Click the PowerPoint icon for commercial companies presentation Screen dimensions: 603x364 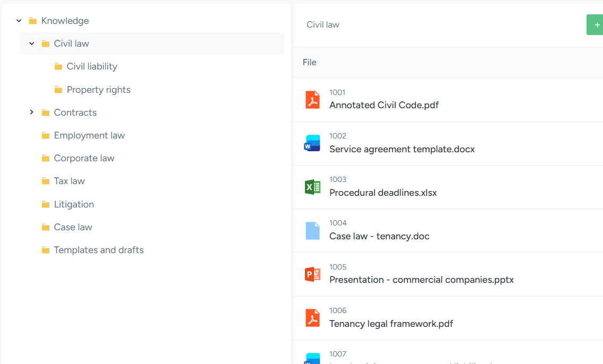pyautogui.click(x=312, y=274)
